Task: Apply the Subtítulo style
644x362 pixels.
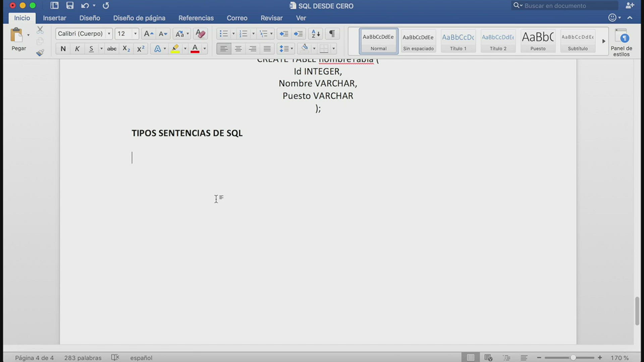Action: pyautogui.click(x=578, y=41)
